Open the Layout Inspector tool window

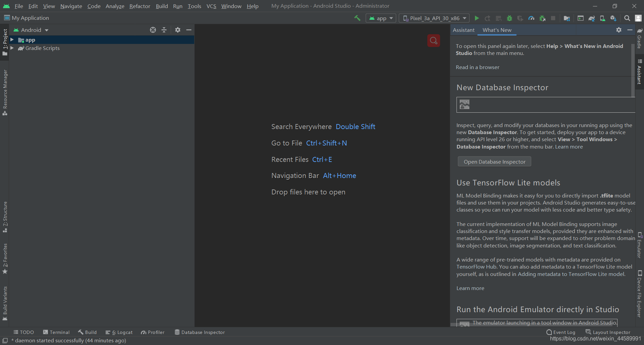pyautogui.click(x=608, y=332)
